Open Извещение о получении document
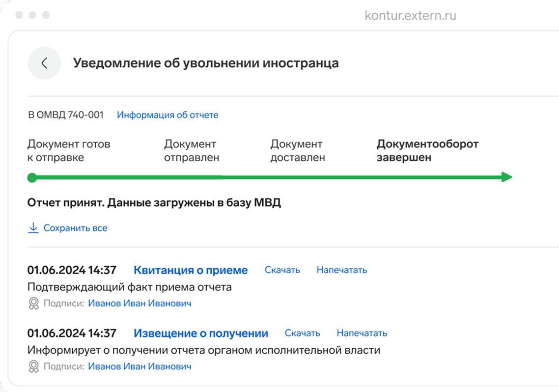559x392 pixels. click(x=201, y=333)
